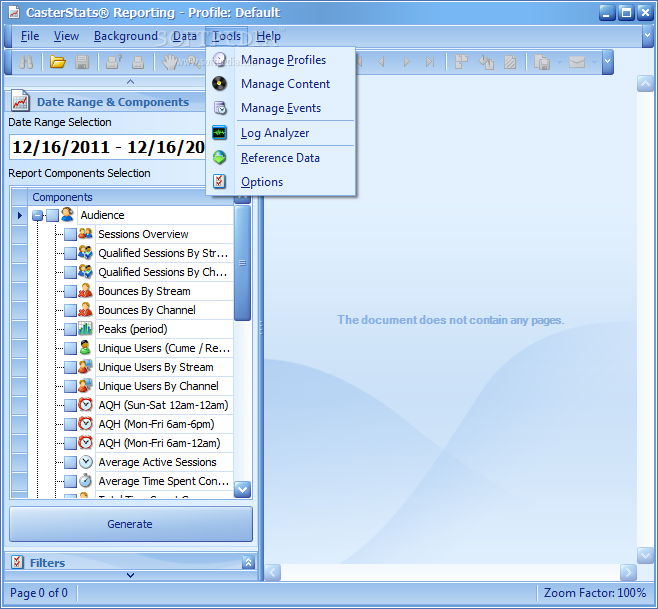Open a report with the folder icon
The width and height of the screenshot is (658, 609).
coord(57,62)
